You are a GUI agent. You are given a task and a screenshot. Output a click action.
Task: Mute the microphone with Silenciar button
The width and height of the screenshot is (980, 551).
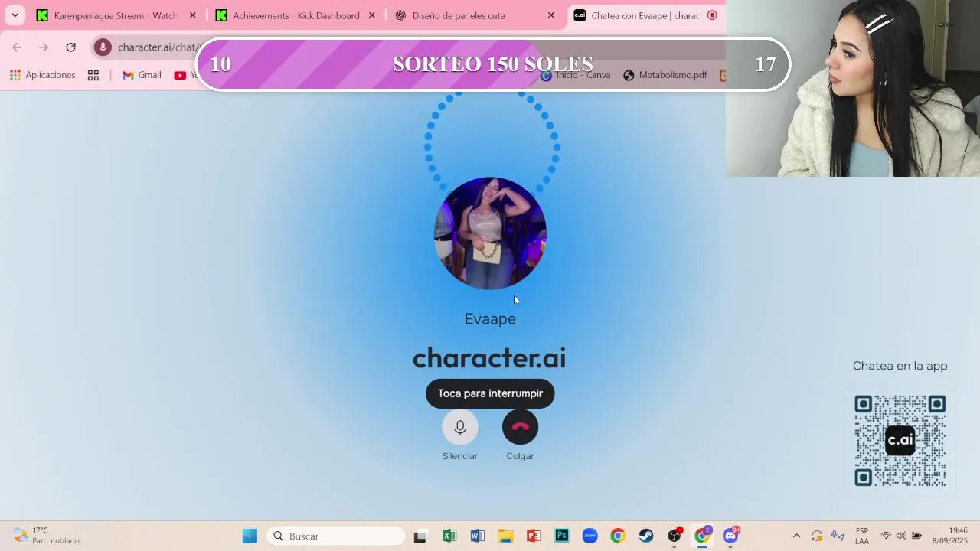[460, 427]
